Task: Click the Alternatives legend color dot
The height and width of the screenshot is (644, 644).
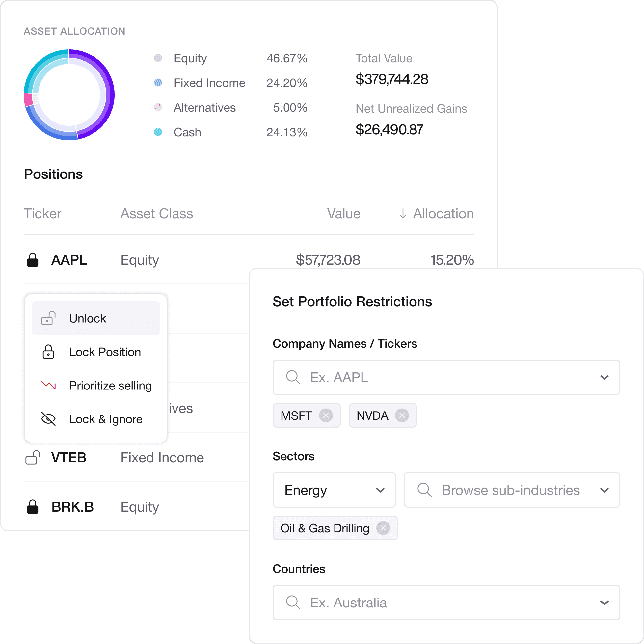Action: (x=158, y=107)
